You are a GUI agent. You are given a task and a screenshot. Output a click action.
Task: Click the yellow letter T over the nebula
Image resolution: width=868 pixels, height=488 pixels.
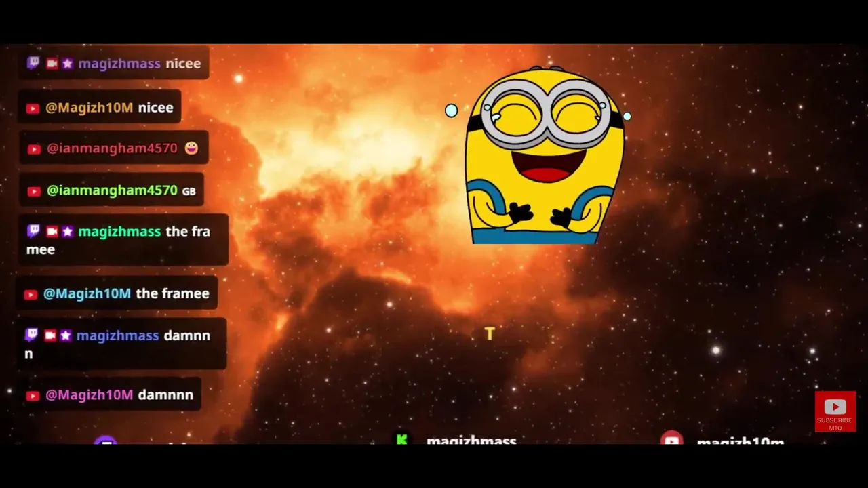(490, 333)
